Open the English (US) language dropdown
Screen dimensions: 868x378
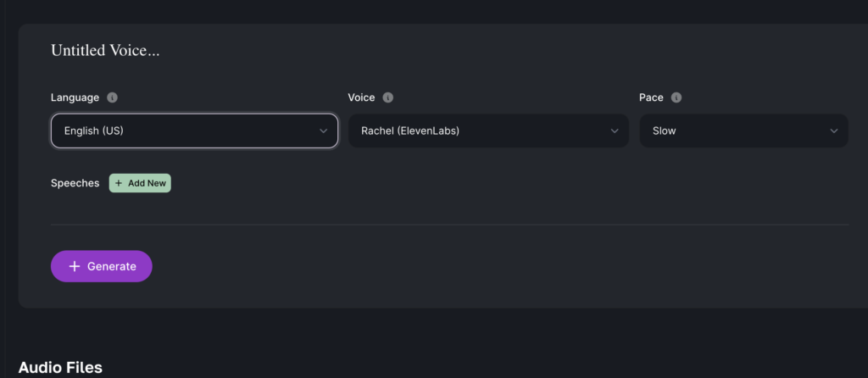186,131
